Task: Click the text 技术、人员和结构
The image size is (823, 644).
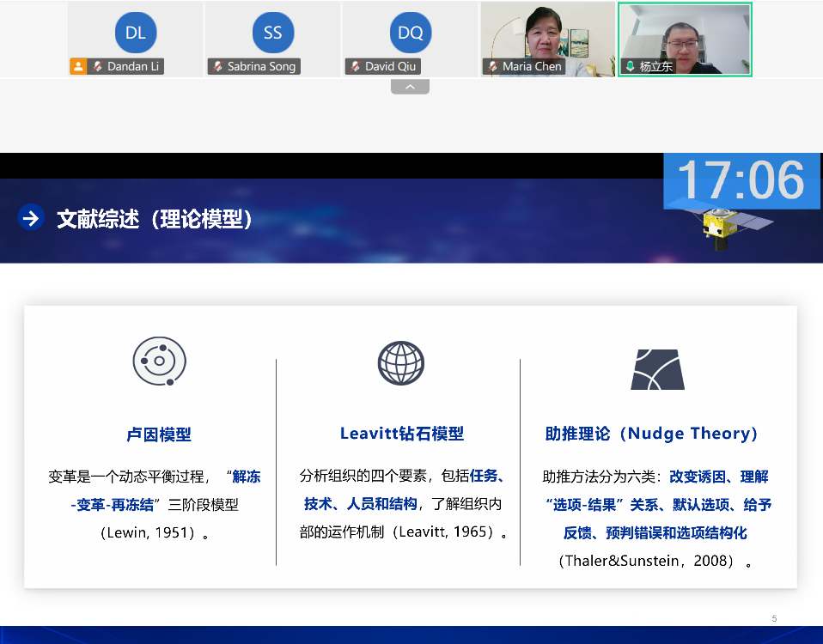Action: click(x=361, y=505)
